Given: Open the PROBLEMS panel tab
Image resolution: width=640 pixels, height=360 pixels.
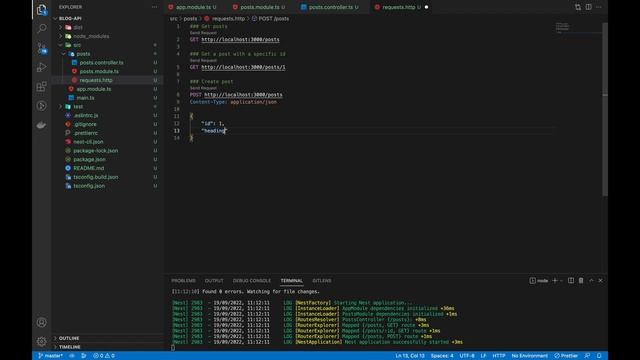Looking at the screenshot, I should tap(183, 280).
